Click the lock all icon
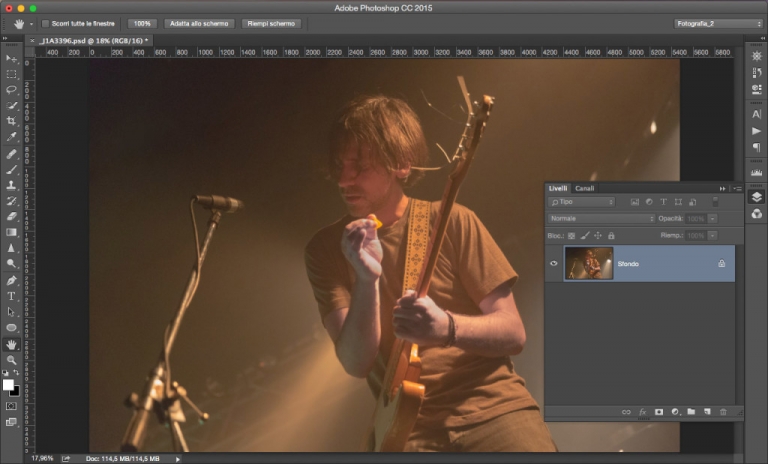 [611, 236]
